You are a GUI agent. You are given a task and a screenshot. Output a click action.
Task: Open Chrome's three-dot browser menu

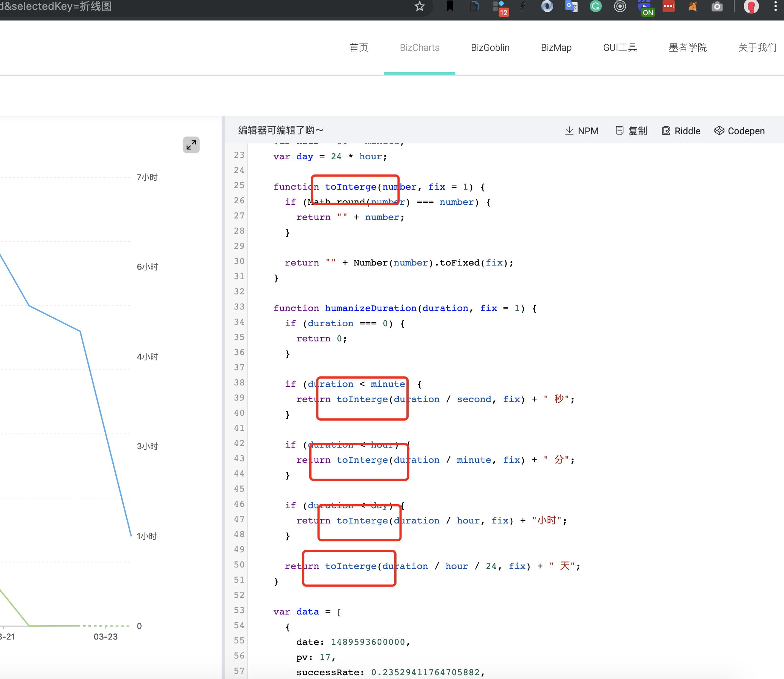pyautogui.click(x=775, y=6)
